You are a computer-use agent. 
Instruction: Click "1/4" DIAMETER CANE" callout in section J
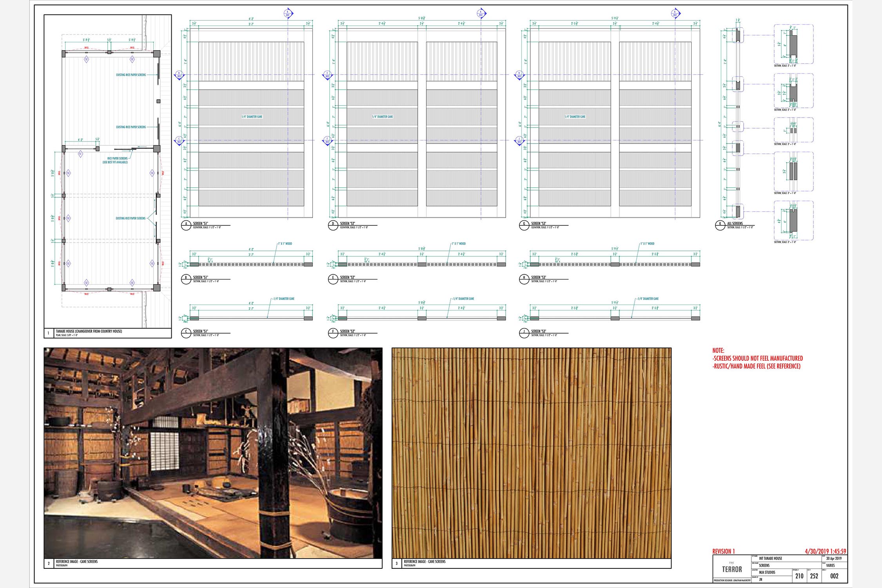[648, 299]
